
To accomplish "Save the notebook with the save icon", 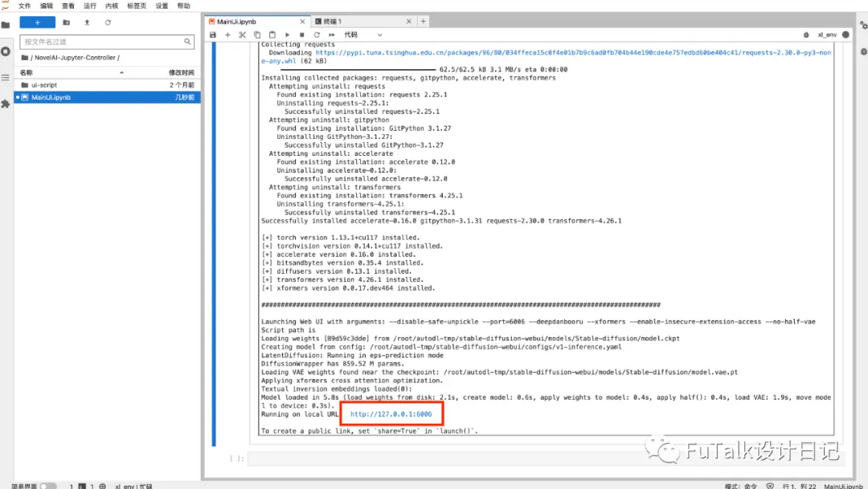I will point(212,35).
